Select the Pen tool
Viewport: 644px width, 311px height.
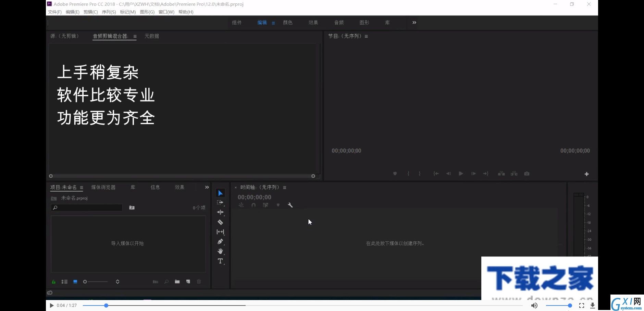point(220,242)
